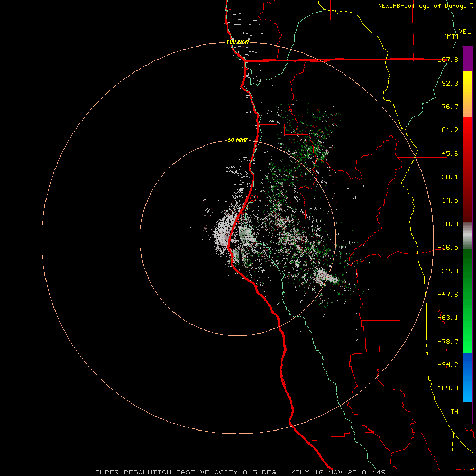This screenshot has width=476, height=476.
Task: Click the gray segment of the velocity scale
Action: (x=467, y=235)
